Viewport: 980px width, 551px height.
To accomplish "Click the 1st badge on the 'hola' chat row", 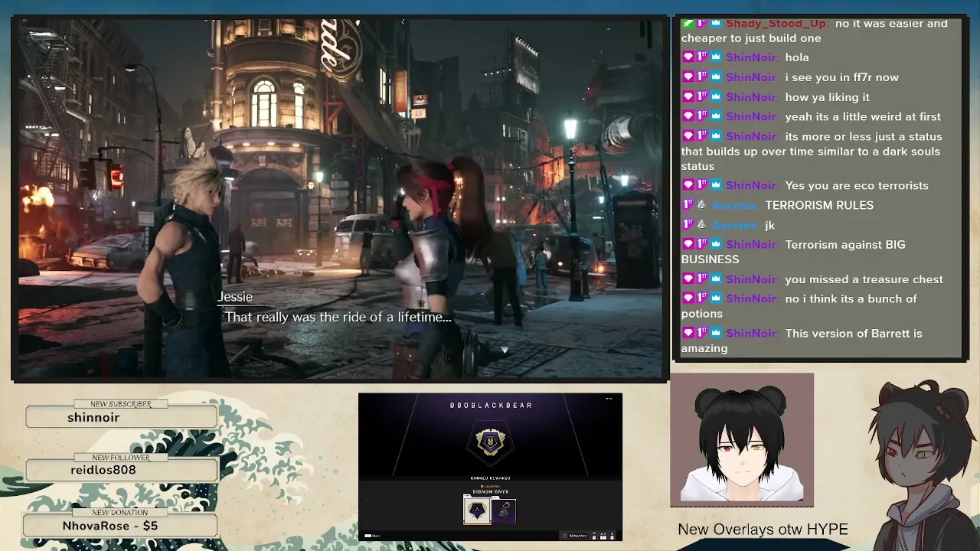I will click(702, 57).
